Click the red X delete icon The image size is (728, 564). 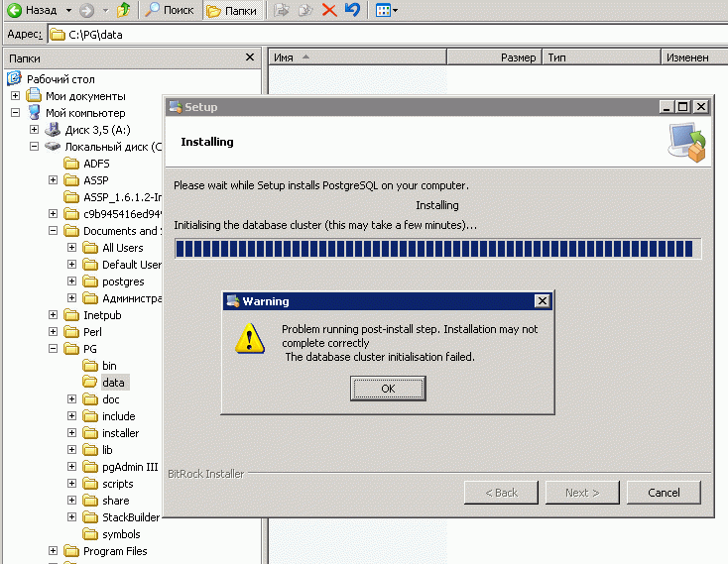pos(329,10)
